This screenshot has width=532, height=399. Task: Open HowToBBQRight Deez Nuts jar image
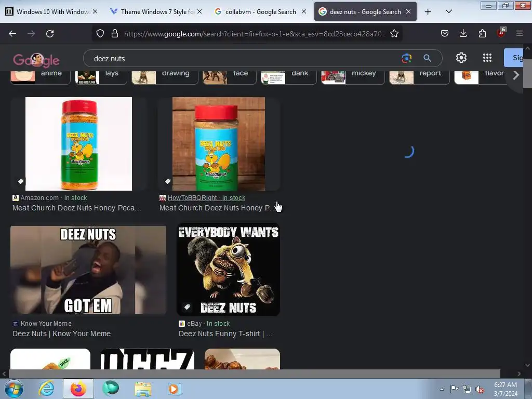[219, 144]
